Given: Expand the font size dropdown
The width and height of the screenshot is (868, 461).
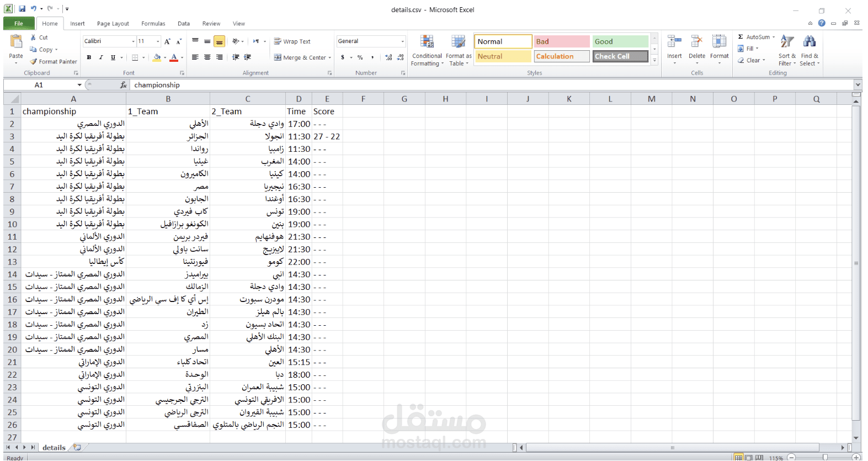Looking at the screenshot, I should click(158, 41).
